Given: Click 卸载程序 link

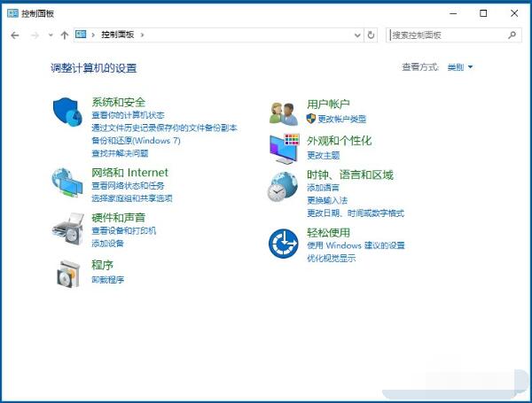Looking at the screenshot, I should tap(108, 280).
